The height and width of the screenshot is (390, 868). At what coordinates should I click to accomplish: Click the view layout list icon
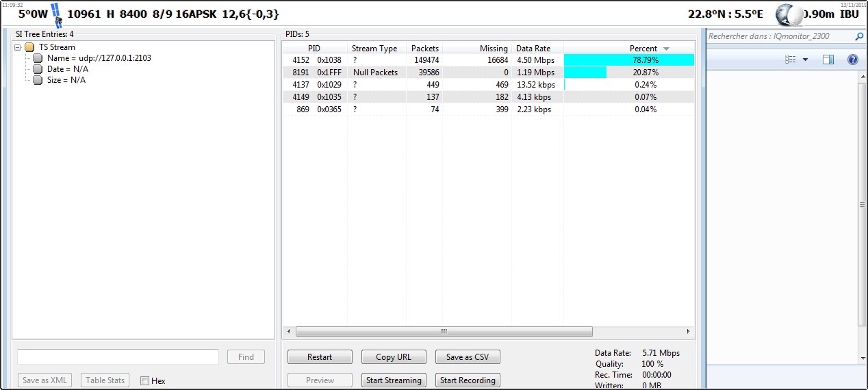click(x=791, y=60)
